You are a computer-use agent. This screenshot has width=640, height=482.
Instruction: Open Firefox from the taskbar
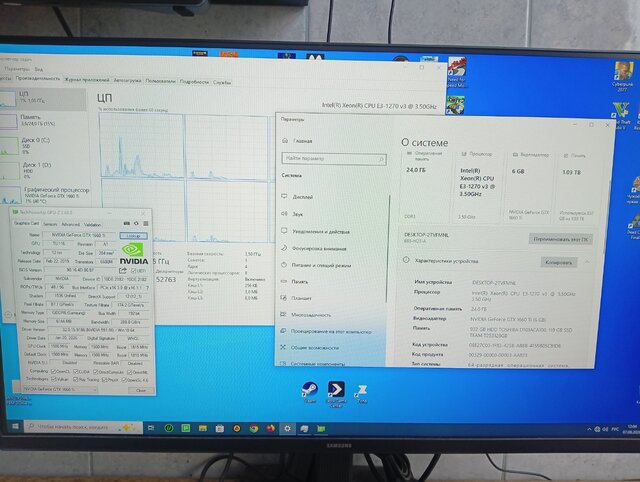pos(271,429)
